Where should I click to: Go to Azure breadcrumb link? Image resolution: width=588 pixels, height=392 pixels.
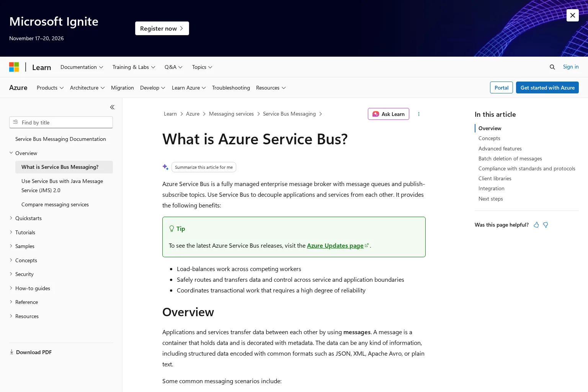[193, 114]
